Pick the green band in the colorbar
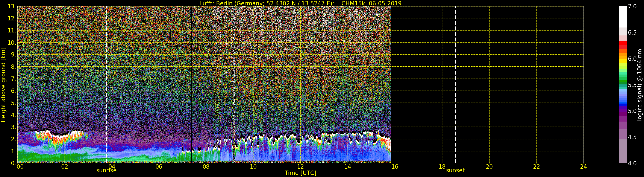Image resolution: width=644 pixels, height=177 pixels. pos(623,80)
